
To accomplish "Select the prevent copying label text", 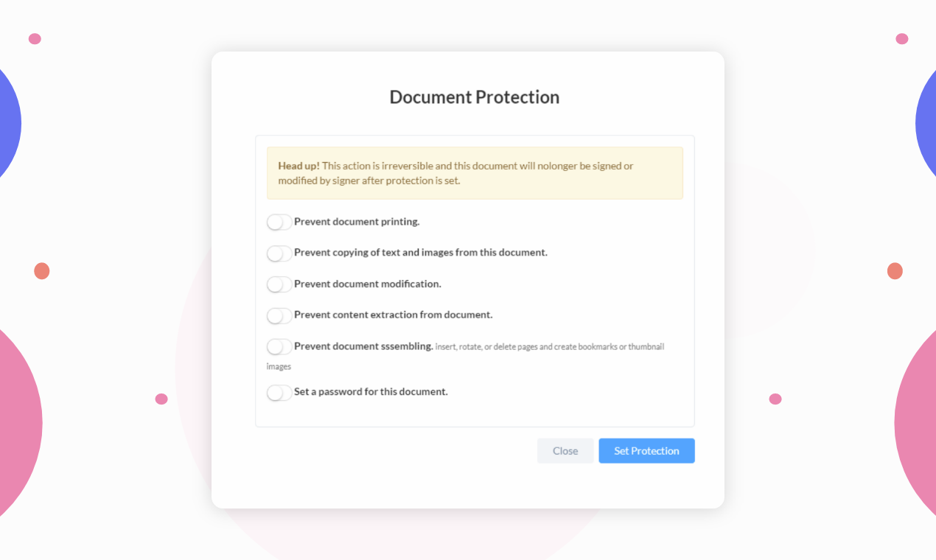I will click(420, 253).
